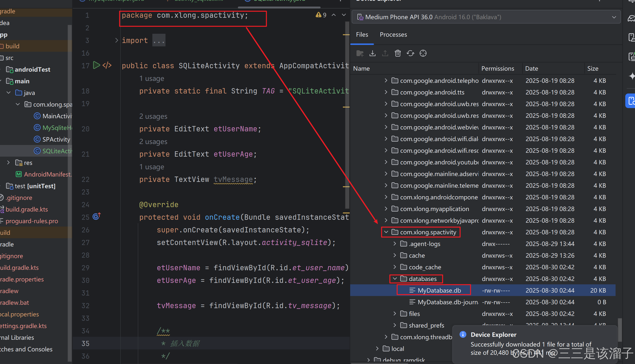Viewport: 635px width, 364px height.
Task: Select the test [unitTest] folder
Action: (x=31, y=186)
